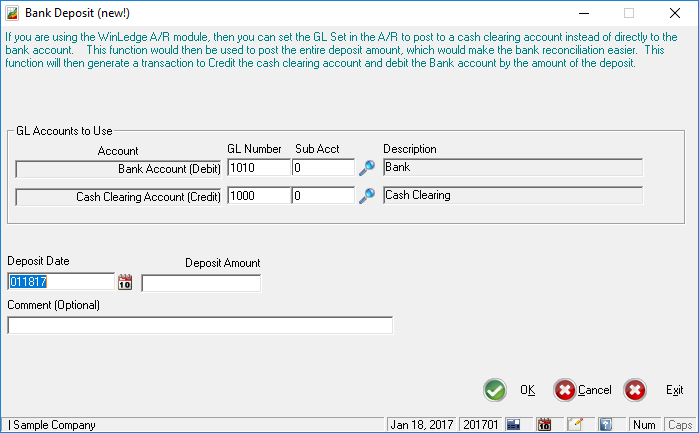Close the Bank Deposit window
699x433 pixels.
pos(674,13)
